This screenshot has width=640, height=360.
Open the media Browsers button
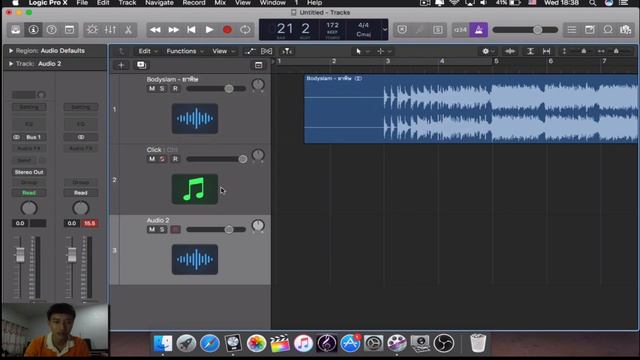point(626,30)
